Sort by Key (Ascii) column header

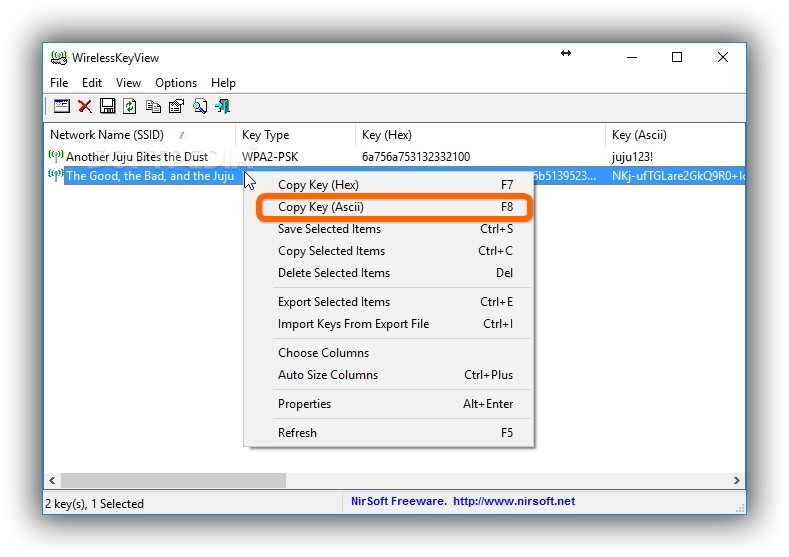675,135
